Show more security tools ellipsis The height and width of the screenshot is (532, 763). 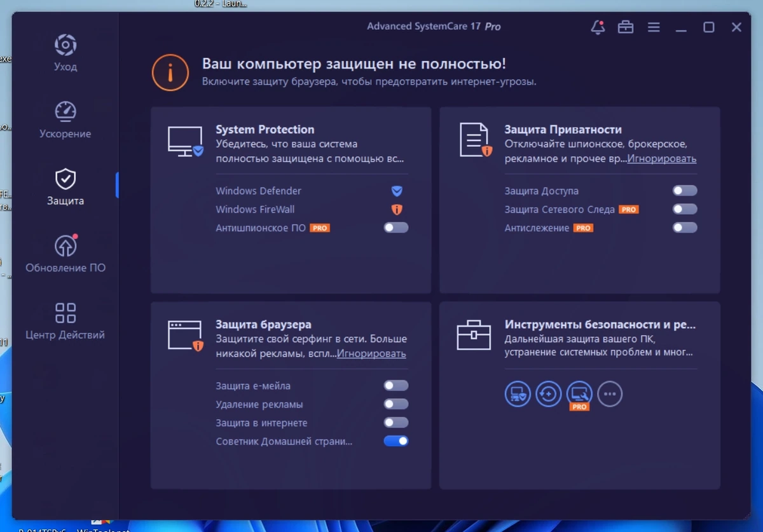pos(610,394)
